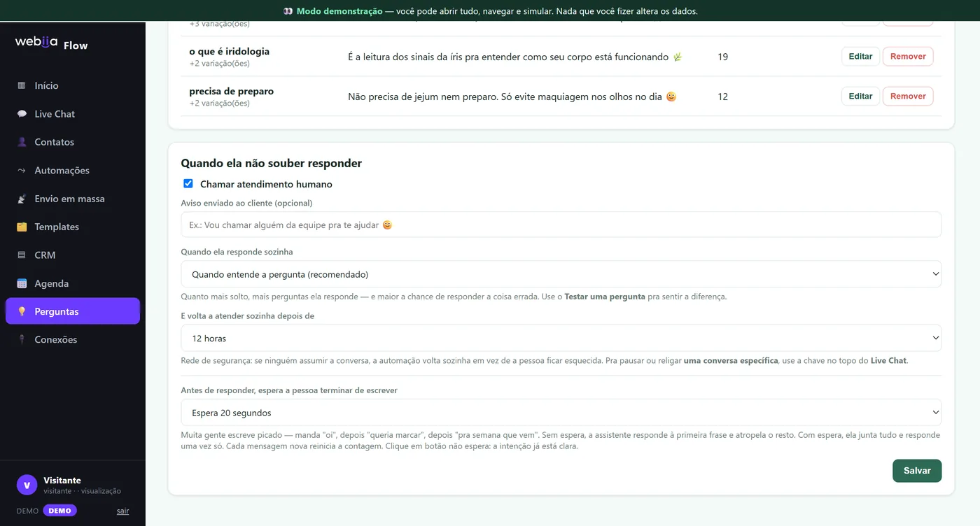Viewport: 980px width, 526px height.
Task: Uncheck Chamar atendimento humano checkbox
Action: pos(188,184)
